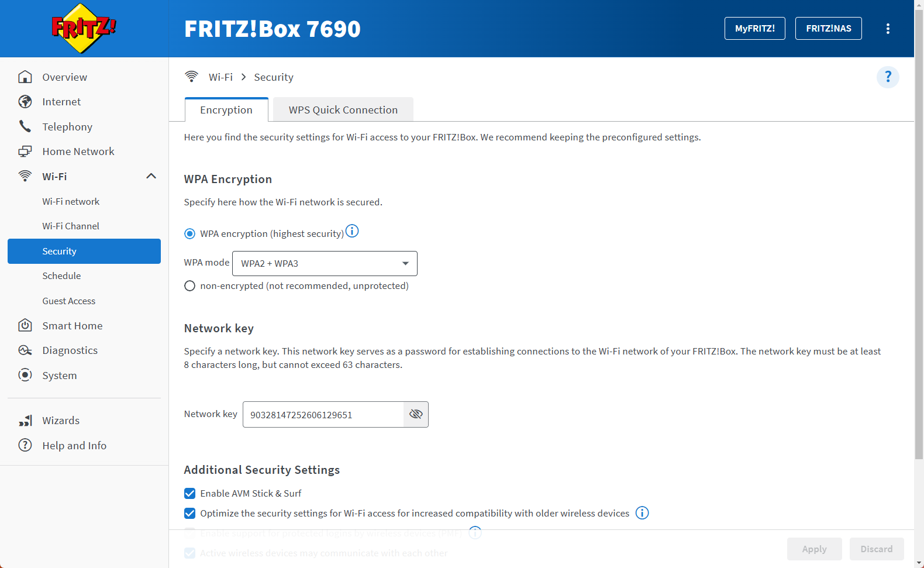924x568 pixels.
Task: Open Guest Access in Wi-Fi submenu
Action: (69, 301)
